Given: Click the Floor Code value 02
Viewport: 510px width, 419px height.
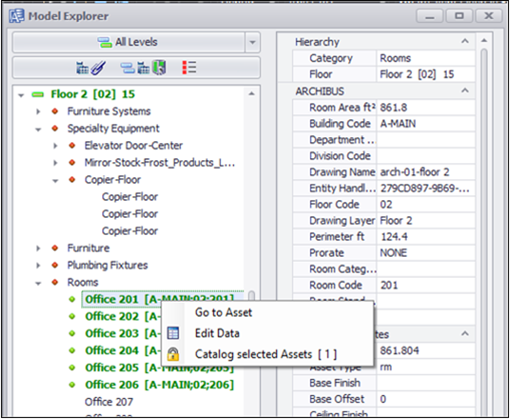Looking at the screenshot, I should [x=386, y=204].
